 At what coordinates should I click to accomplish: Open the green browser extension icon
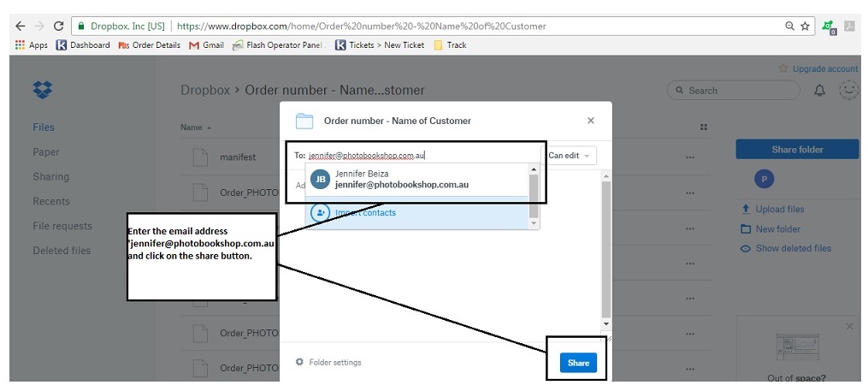829,27
